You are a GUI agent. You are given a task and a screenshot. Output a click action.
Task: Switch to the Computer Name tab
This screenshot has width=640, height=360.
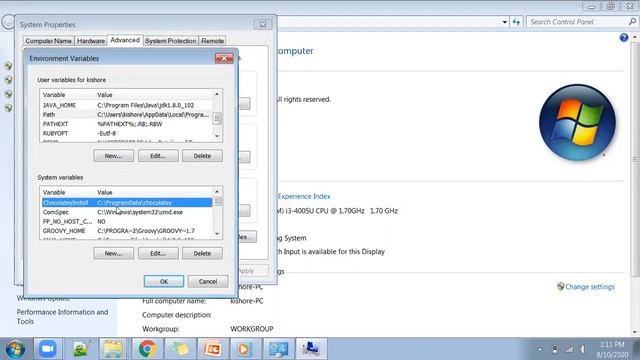coord(49,41)
